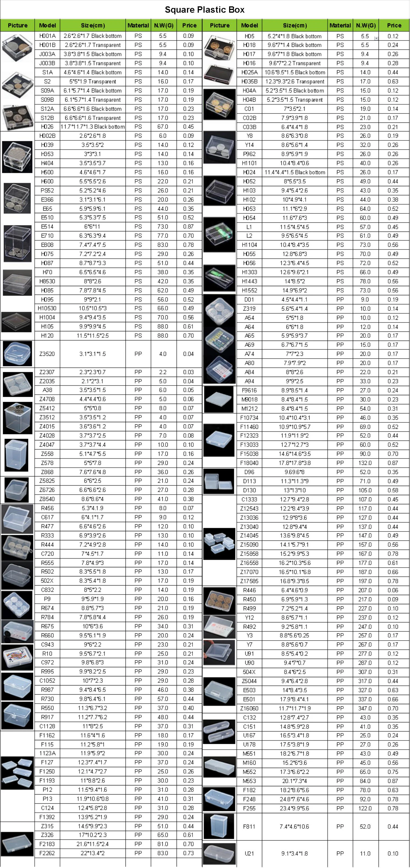Select the model cell 'Z868'

(x=47, y=472)
